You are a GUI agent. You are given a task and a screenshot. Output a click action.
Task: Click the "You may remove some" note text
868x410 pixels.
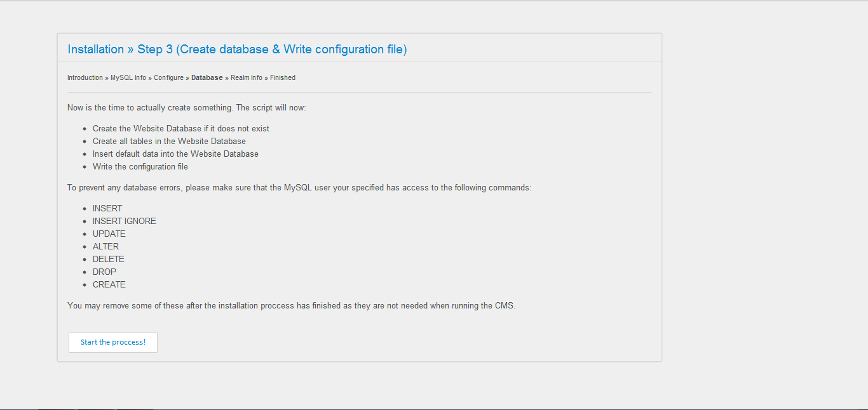pos(291,306)
